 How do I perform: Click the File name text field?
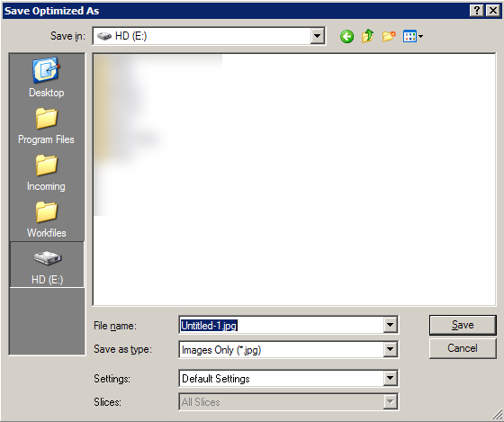(281, 325)
